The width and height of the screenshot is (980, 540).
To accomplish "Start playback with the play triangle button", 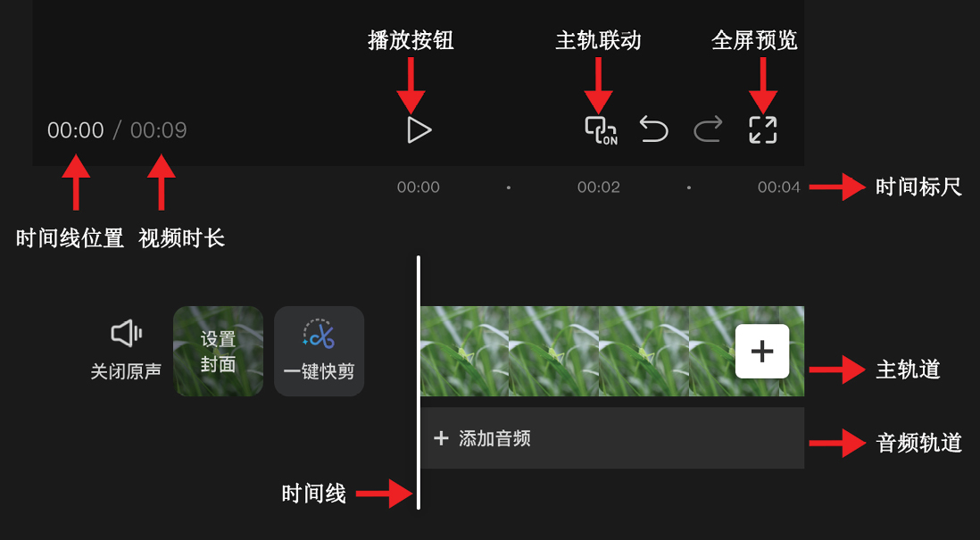I will [419, 130].
